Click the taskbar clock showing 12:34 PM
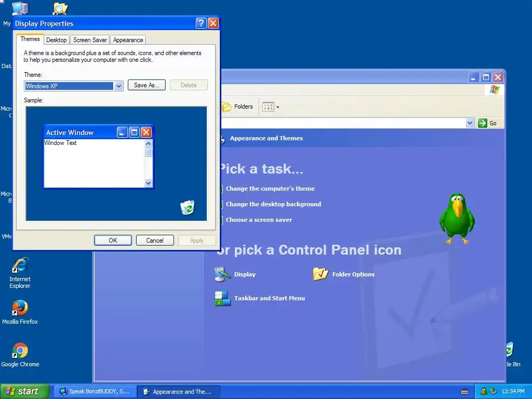Image resolution: width=532 pixels, height=399 pixels. (513, 392)
